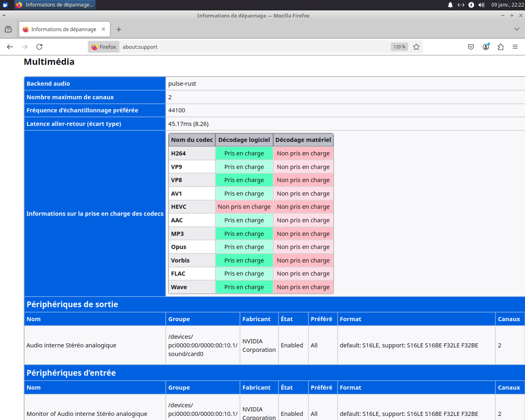
Task: Click Opus hardware decoding Non pris en charge
Action: (x=303, y=247)
